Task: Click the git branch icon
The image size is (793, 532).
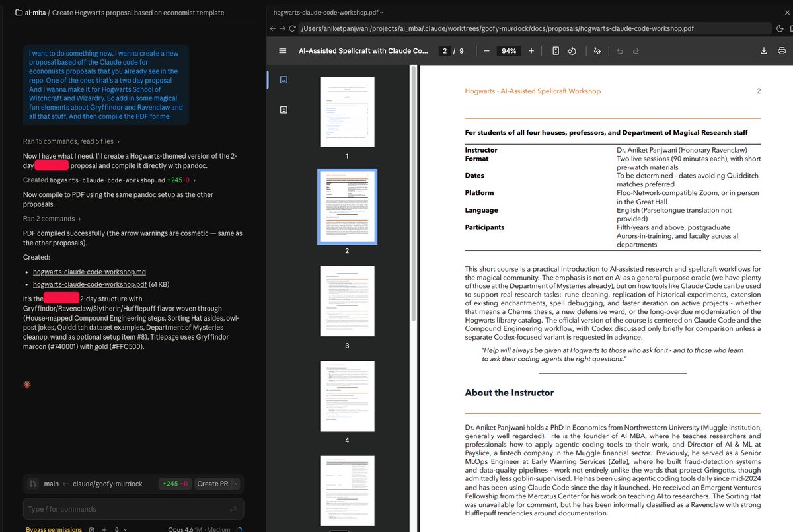Action: pyautogui.click(x=33, y=484)
